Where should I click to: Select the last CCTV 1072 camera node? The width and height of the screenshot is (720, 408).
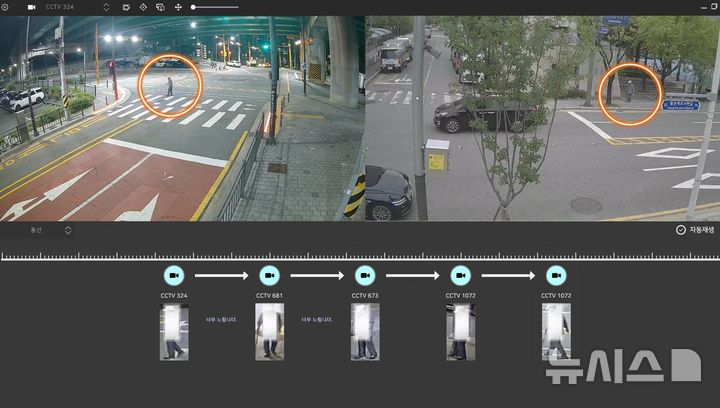[556, 275]
